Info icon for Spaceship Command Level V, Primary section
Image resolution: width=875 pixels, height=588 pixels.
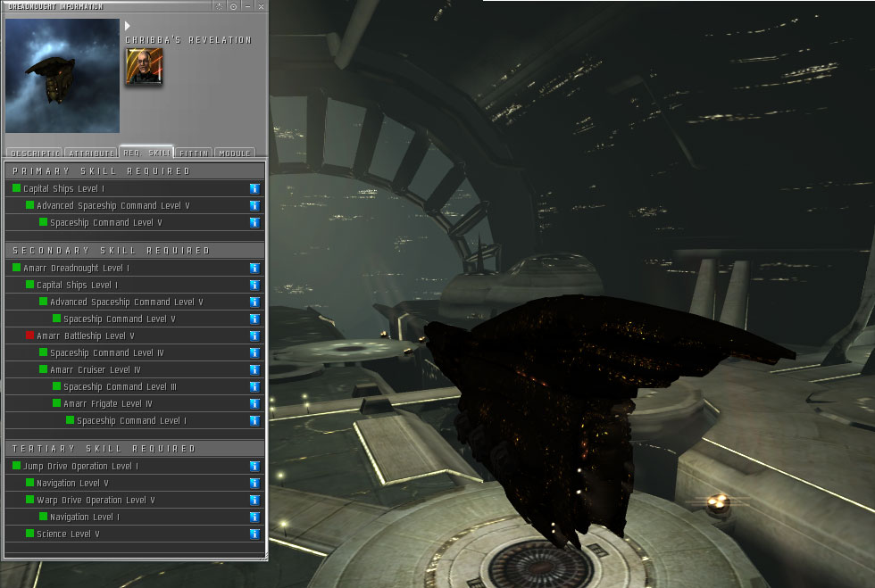[x=254, y=222]
